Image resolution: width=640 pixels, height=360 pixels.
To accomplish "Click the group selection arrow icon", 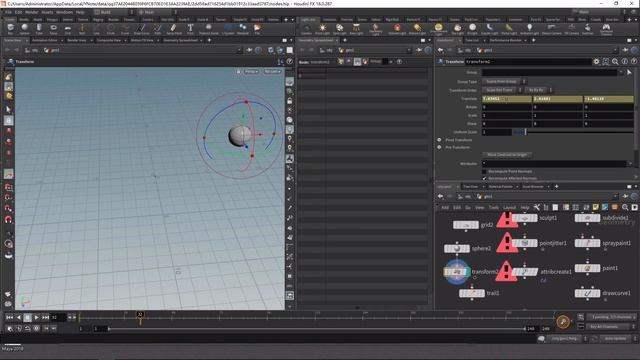I will coord(629,72).
